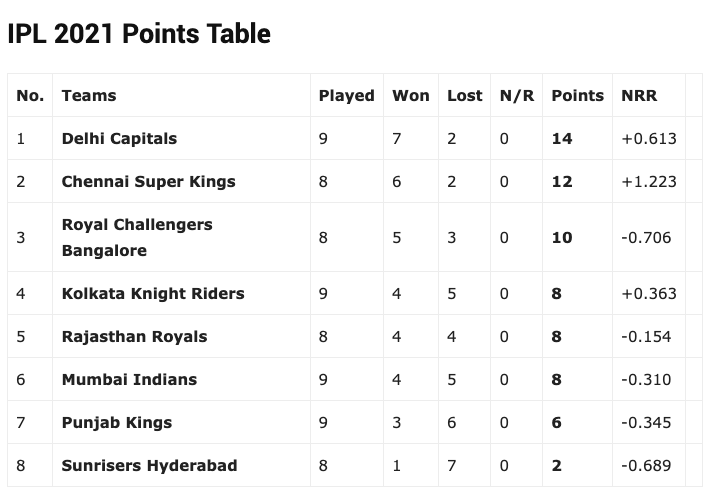Select the Punjab Kings team name
711x492 pixels.
[x=116, y=422]
